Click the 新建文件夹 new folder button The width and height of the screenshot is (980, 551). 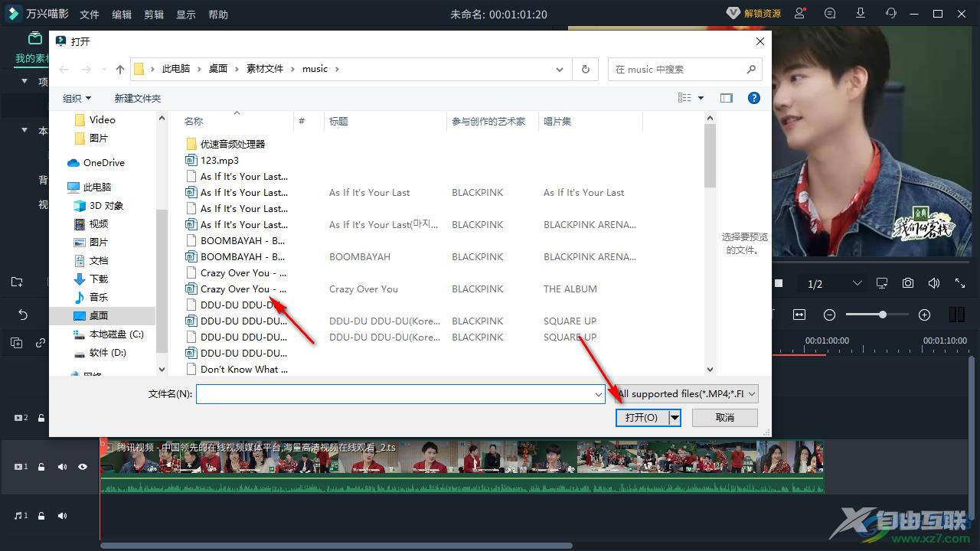(138, 98)
